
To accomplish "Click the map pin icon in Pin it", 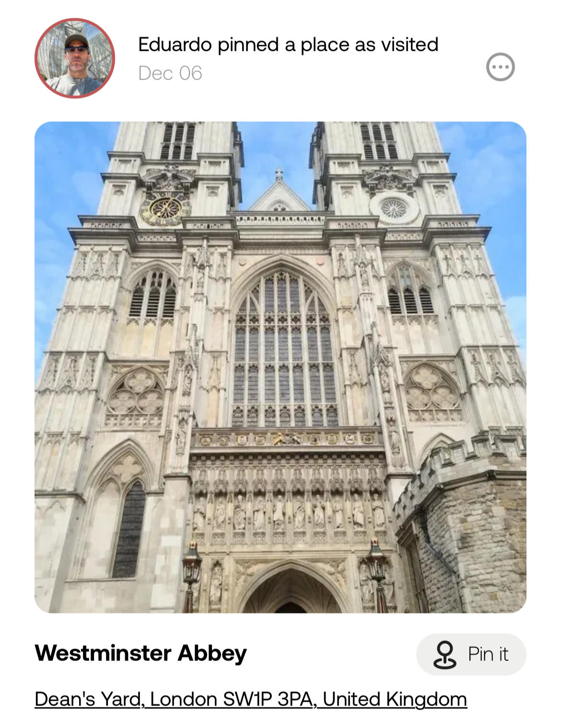I will 444,655.
